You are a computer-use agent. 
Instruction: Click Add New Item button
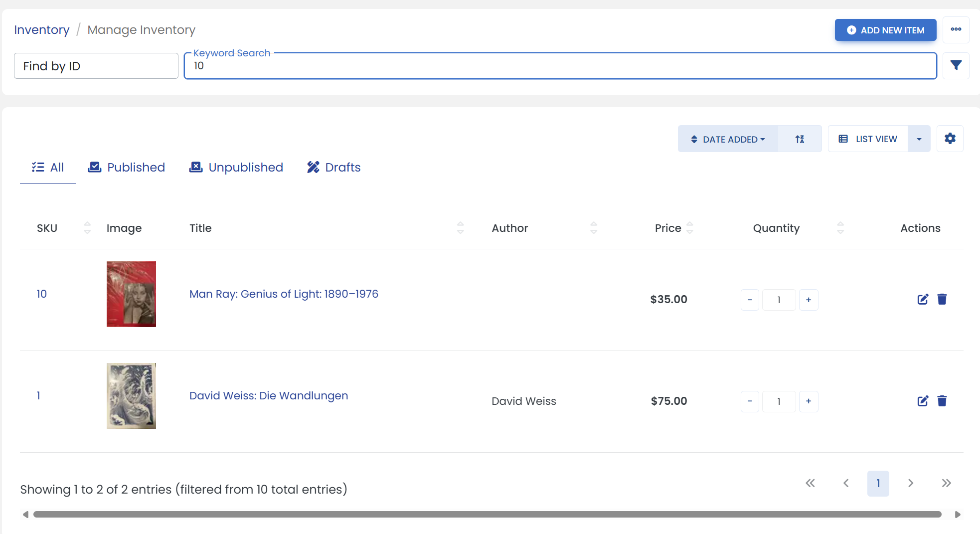pyautogui.click(x=885, y=30)
